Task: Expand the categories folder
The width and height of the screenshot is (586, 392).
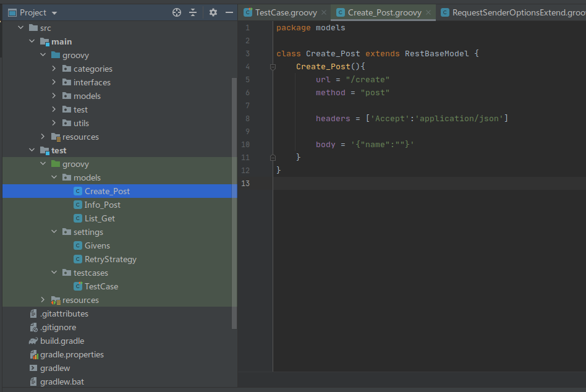Action: [54, 69]
